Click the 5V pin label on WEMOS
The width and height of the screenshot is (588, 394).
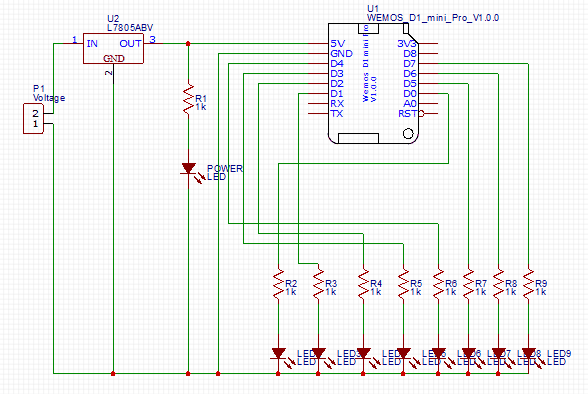coord(338,43)
